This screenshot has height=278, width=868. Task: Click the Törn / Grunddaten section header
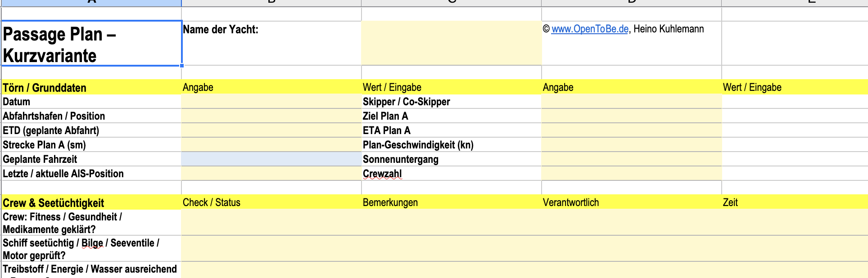pyautogui.click(x=91, y=87)
